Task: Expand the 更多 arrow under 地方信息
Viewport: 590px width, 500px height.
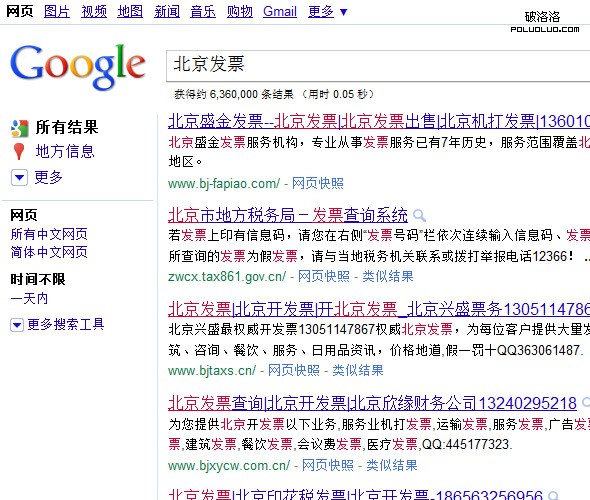Action: pos(19,178)
